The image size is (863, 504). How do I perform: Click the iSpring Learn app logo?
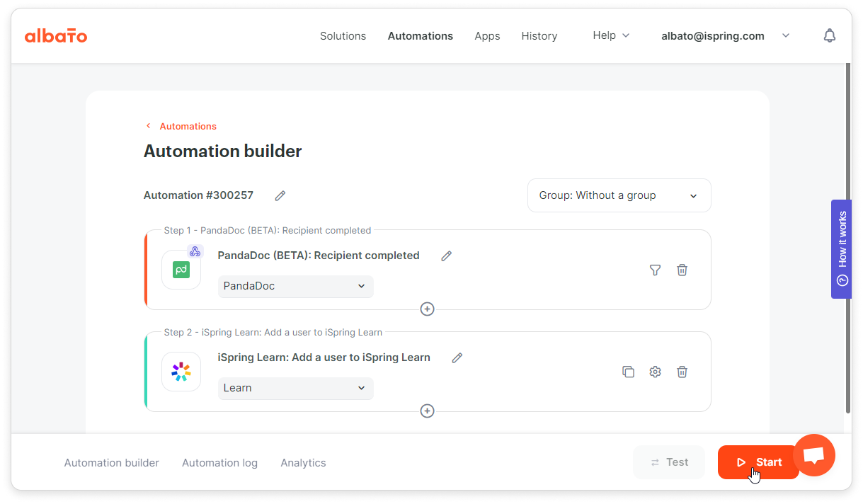click(181, 372)
